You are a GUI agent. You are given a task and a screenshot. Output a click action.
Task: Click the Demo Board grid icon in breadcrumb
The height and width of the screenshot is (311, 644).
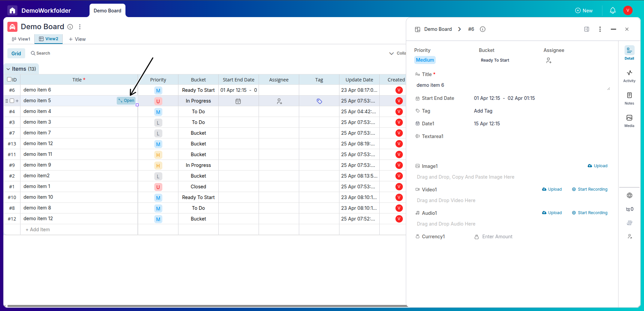[x=418, y=29]
